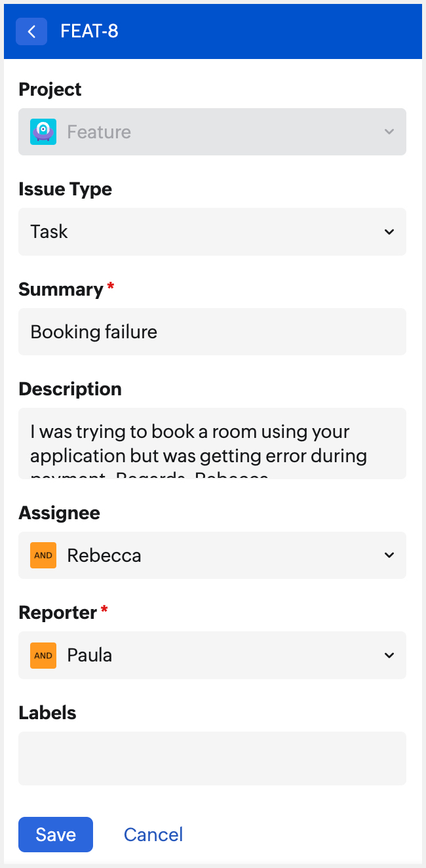Select the 'Task' issue type value
The height and width of the screenshot is (868, 426).
tap(49, 231)
